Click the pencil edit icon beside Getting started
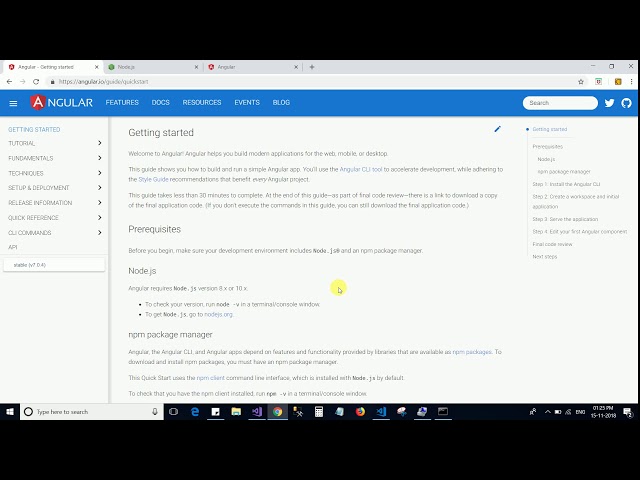 [x=497, y=129]
